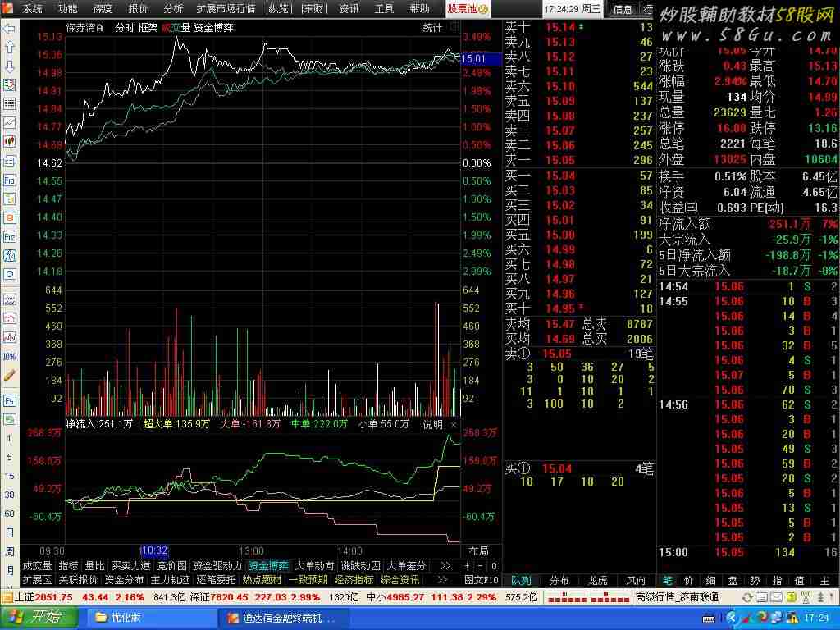Switch to the 队列 order queue tab
This screenshot has width=840, height=630.
521,580
